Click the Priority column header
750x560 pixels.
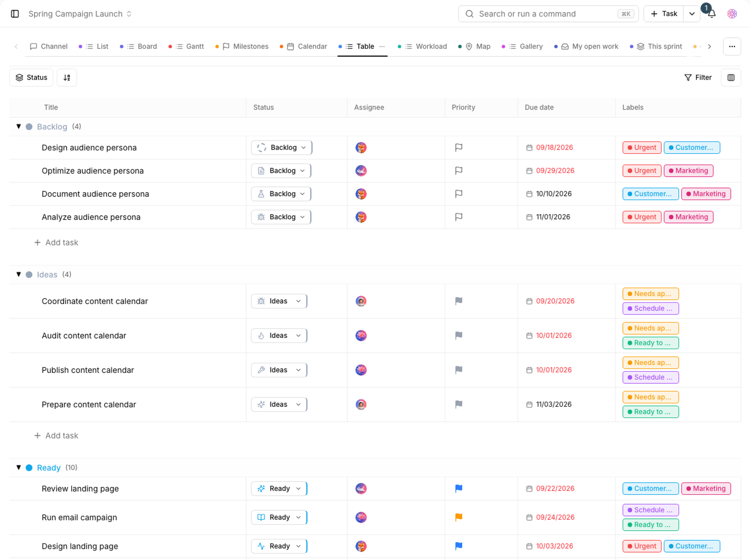click(464, 107)
